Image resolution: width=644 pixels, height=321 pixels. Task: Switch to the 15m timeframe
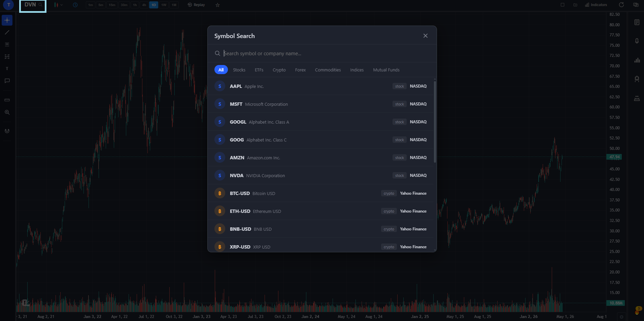(112, 5)
